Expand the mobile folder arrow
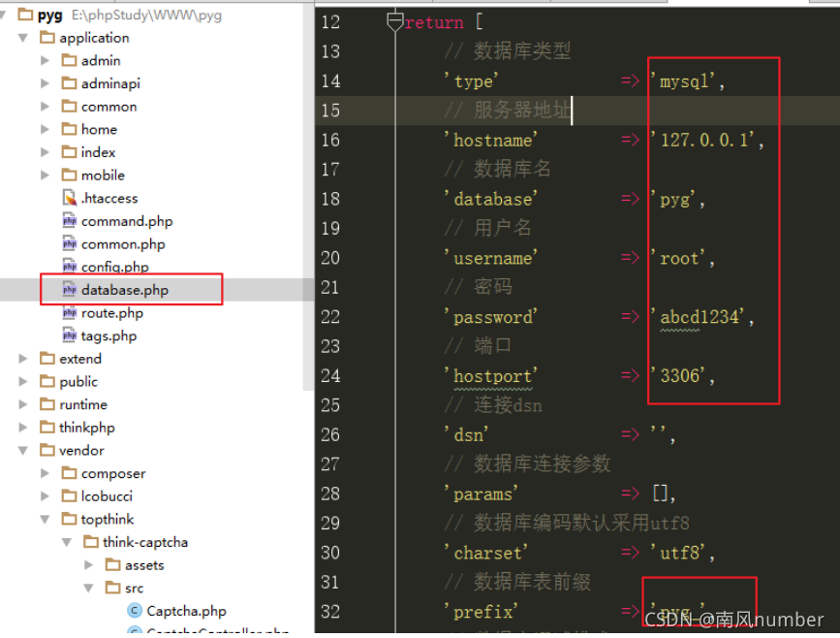 45,175
